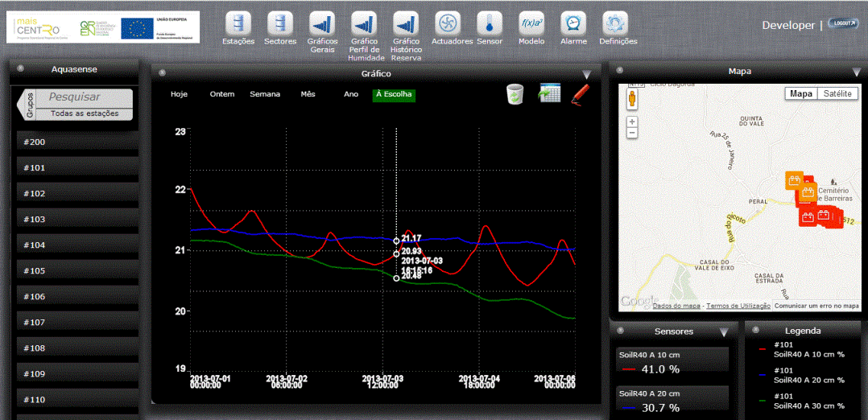Image resolution: width=868 pixels, height=420 pixels.
Task: Click the Logout button
Action: tap(842, 23)
